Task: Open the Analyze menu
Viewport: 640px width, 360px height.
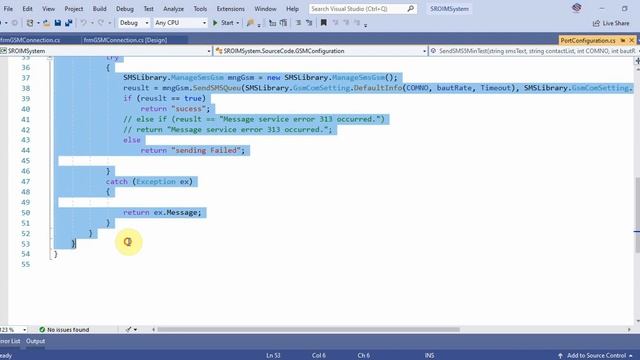Action: (x=173, y=9)
